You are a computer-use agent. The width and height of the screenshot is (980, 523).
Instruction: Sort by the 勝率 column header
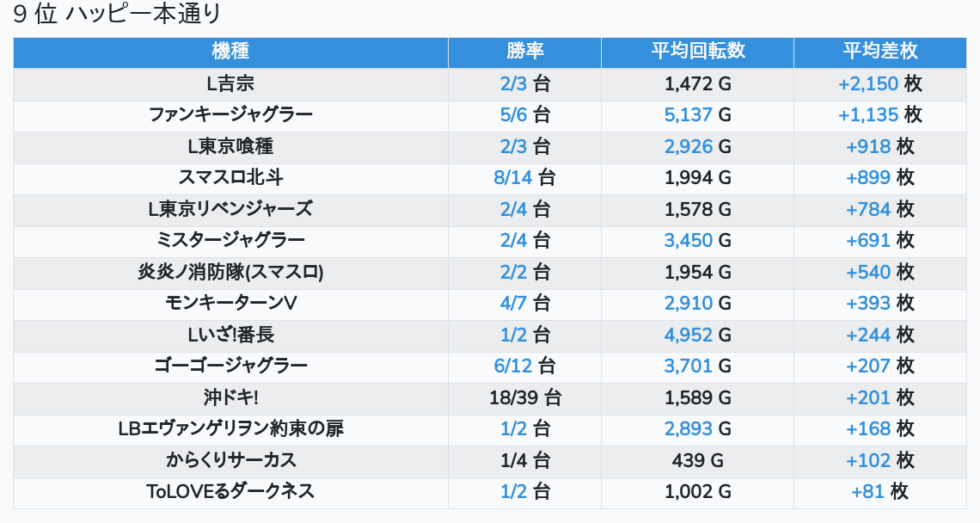point(524,52)
